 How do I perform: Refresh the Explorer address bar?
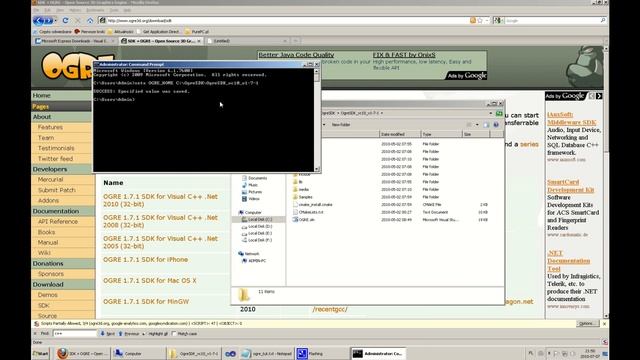pos(499,113)
